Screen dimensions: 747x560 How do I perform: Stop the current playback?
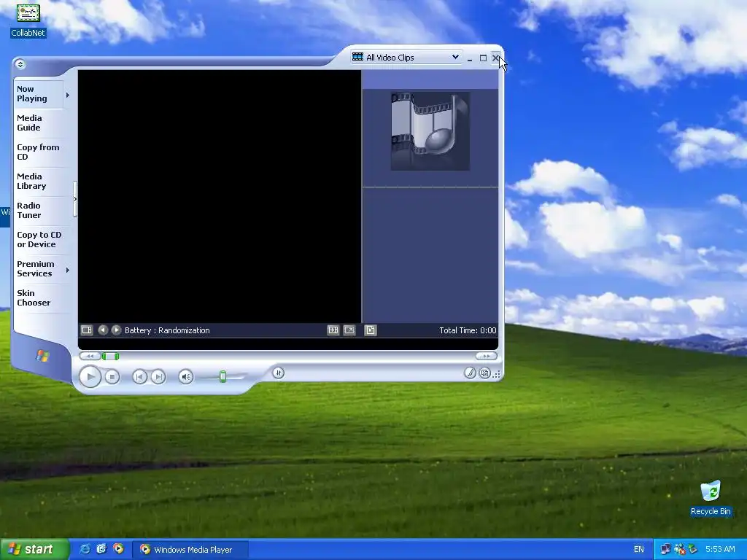click(x=112, y=377)
